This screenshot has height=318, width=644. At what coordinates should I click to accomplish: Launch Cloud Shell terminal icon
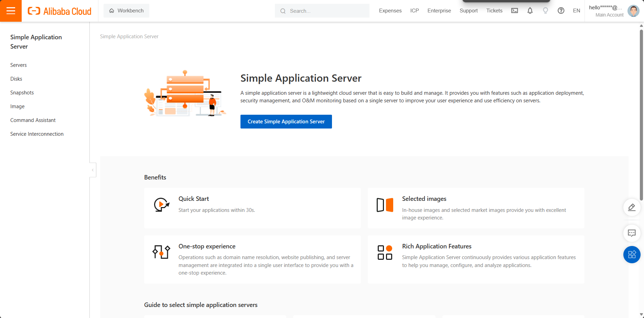(515, 11)
